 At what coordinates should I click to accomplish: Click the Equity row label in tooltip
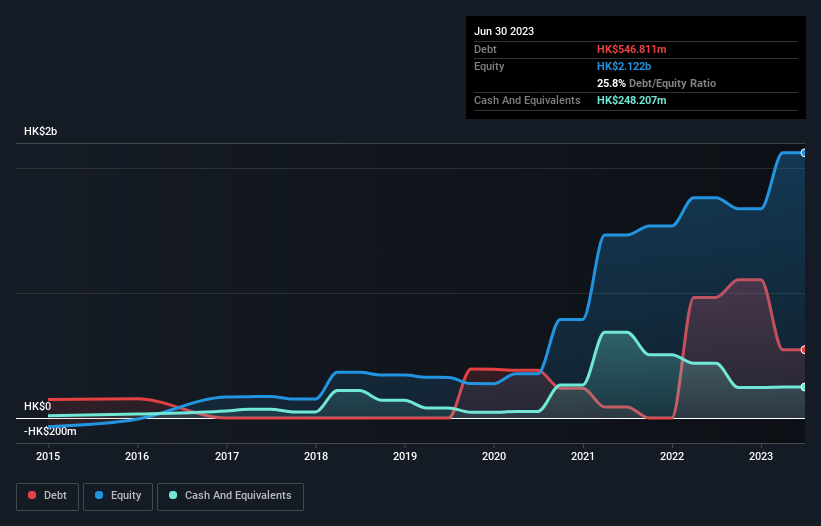(x=489, y=66)
